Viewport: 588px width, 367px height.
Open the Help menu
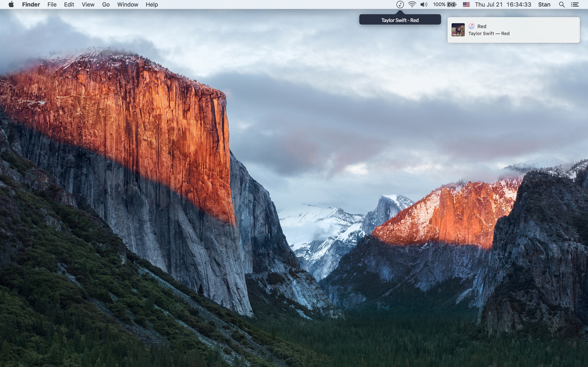pyautogui.click(x=152, y=5)
